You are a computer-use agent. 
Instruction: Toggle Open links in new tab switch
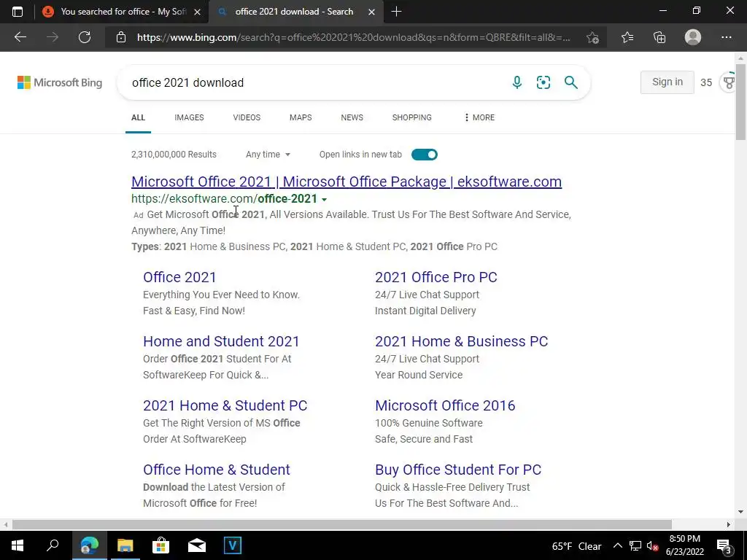tap(424, 155)
